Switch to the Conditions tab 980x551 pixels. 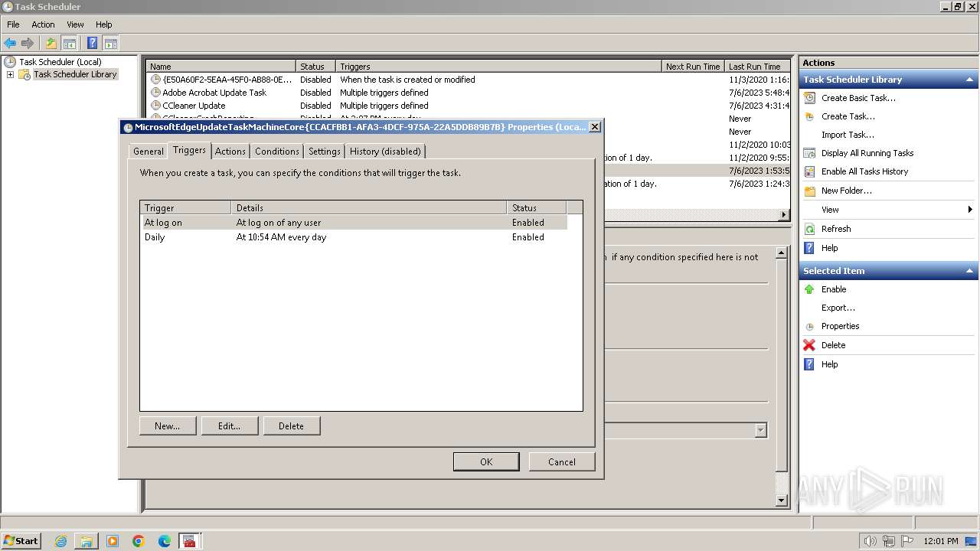(276, 151)
